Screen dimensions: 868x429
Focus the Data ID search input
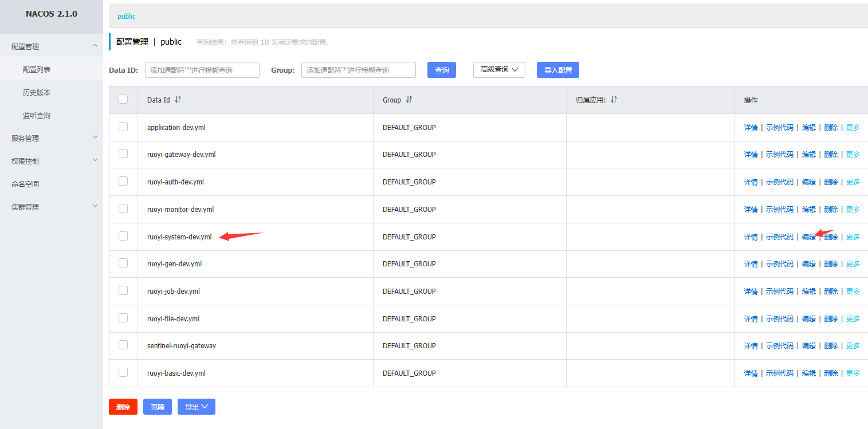point(202,70)
